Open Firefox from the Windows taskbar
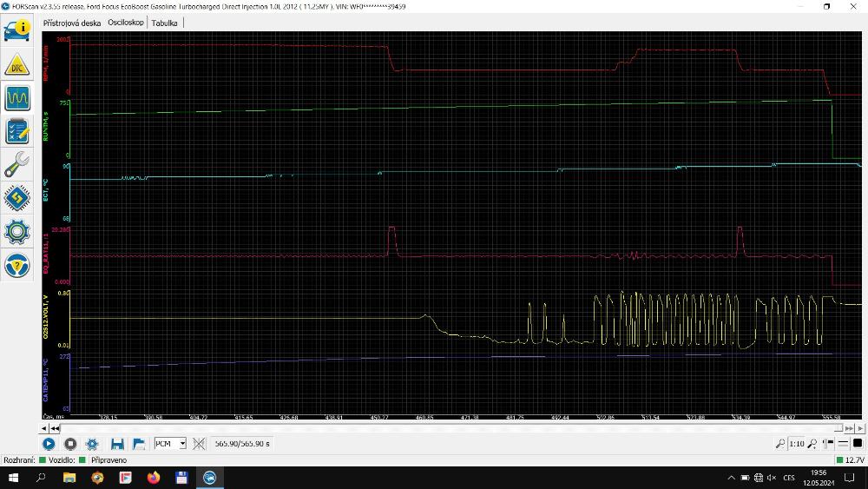The image size is (868, 489). [154, 478]
